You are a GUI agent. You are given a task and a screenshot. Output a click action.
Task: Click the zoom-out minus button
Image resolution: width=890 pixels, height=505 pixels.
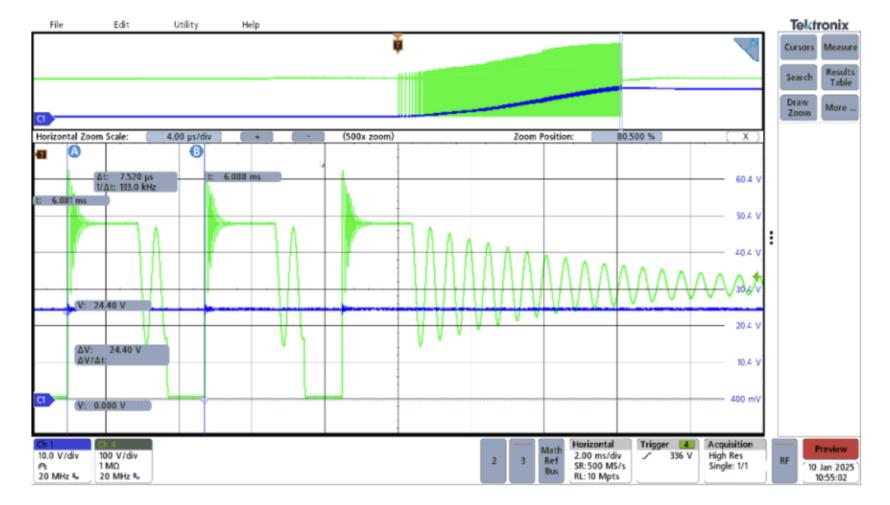(x=308, y=137)
